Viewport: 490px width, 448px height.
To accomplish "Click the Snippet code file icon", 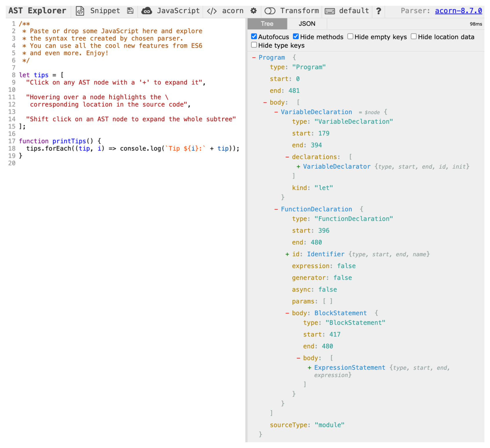I will click(x=80, y=11).
